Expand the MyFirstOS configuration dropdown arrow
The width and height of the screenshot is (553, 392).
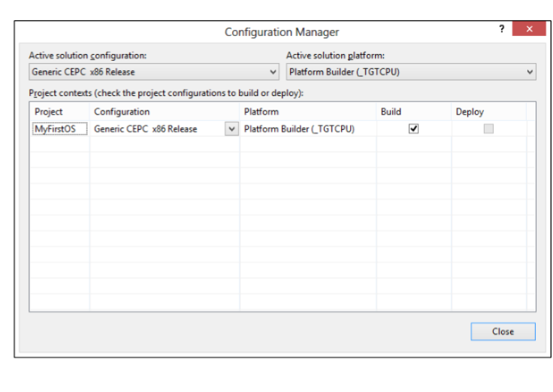(231, 129)
